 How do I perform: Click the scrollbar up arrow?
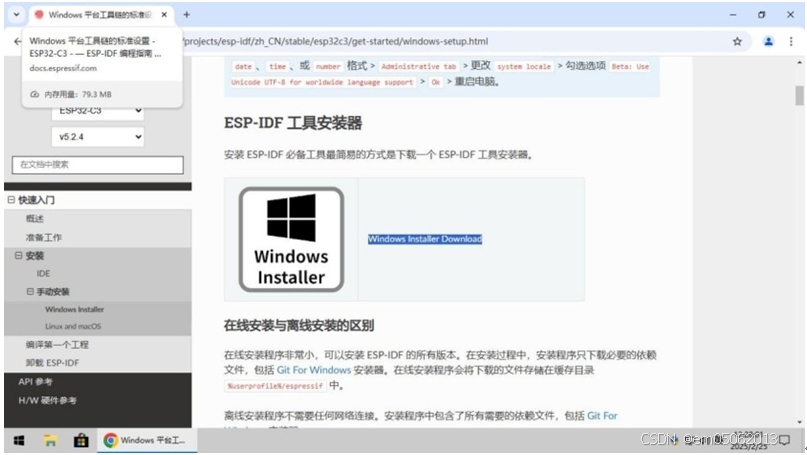[799, 63]
